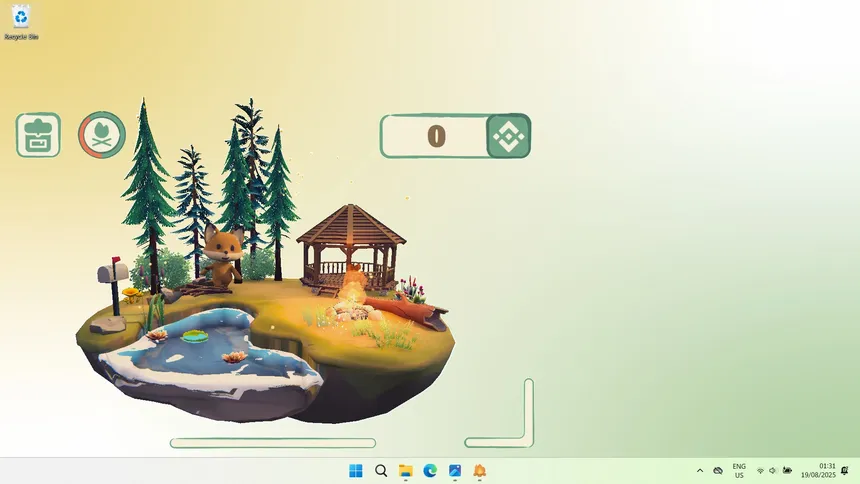Open the Recycle Bin desktop icon

point(21,22)
